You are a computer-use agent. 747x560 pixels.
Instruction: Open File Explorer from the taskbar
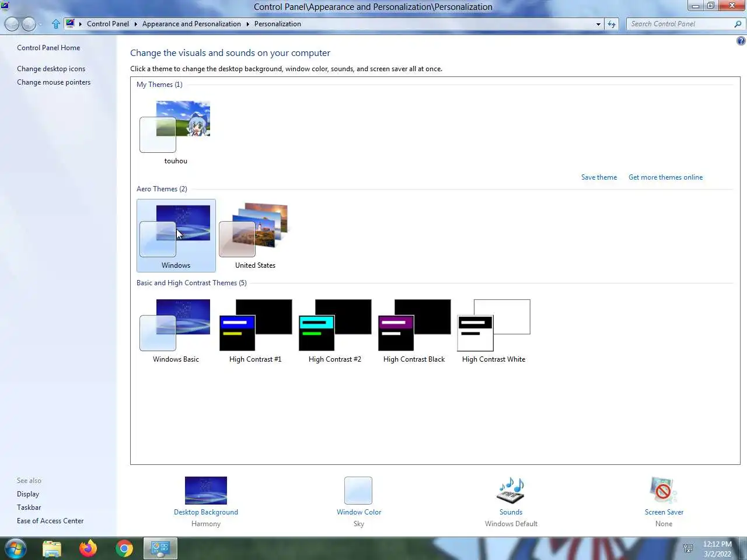tap(52, 548)
